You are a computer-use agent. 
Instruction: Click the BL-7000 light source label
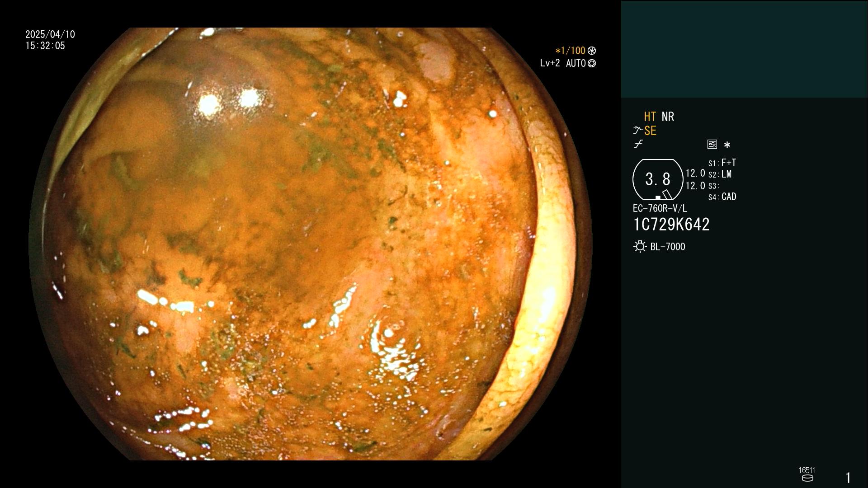pyautogui.click(x=668, y=247)
